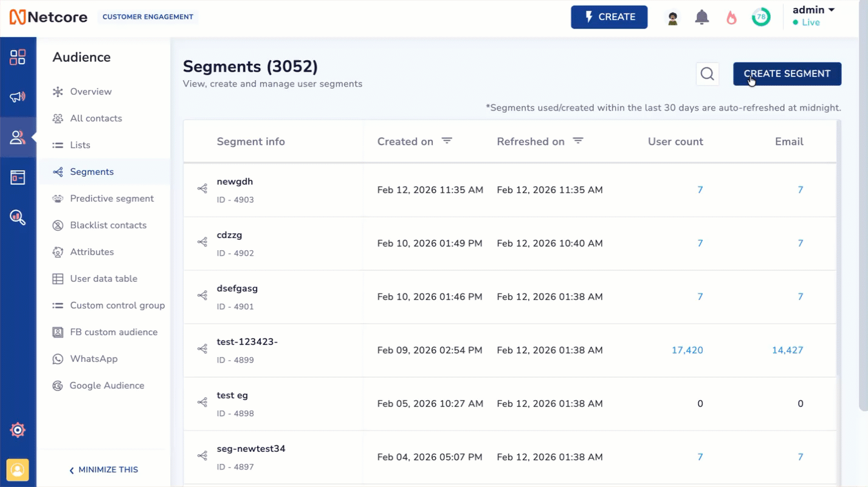This screenshot has height=487, width=868.
Task: Select the campaigns megaphone icon in sidebar
Action: [18, 97]
